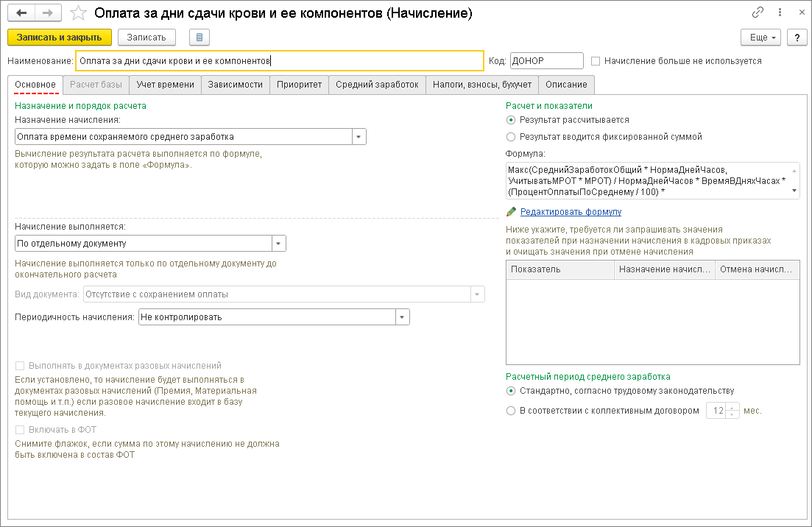Open the 'Средний заработок' tab
812x527 pixels.
click(377, 85)
